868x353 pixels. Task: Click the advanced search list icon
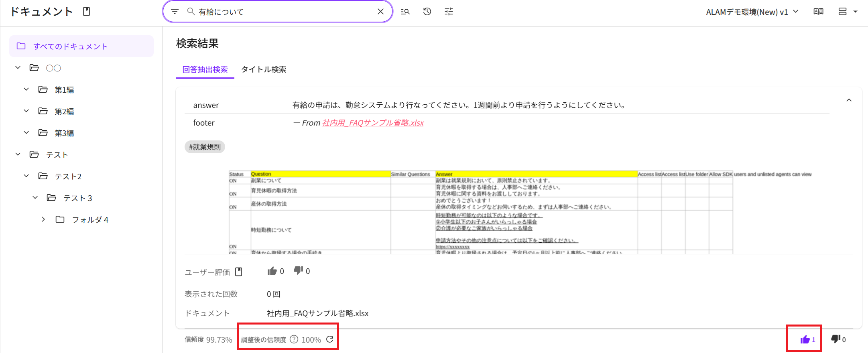click(x=405, y=12)
